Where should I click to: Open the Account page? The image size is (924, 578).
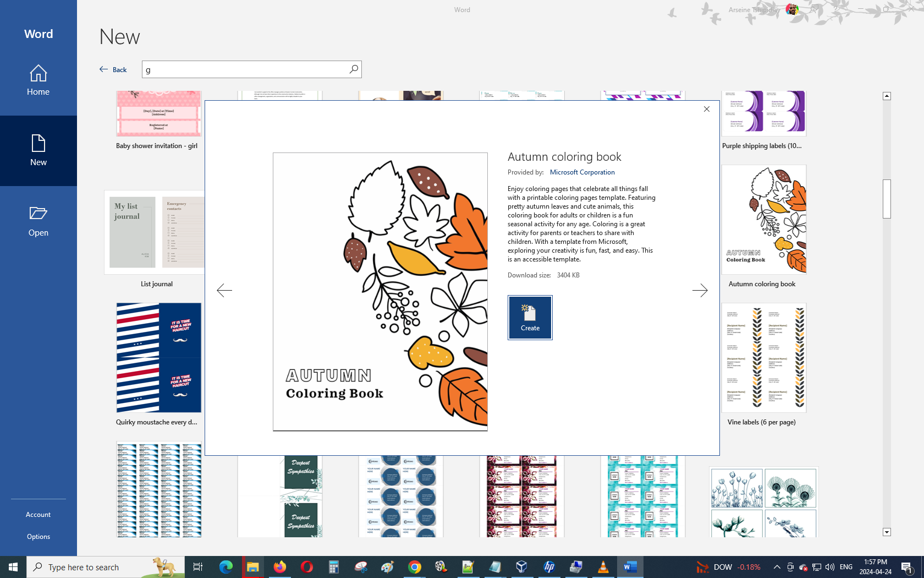[38, 515]
